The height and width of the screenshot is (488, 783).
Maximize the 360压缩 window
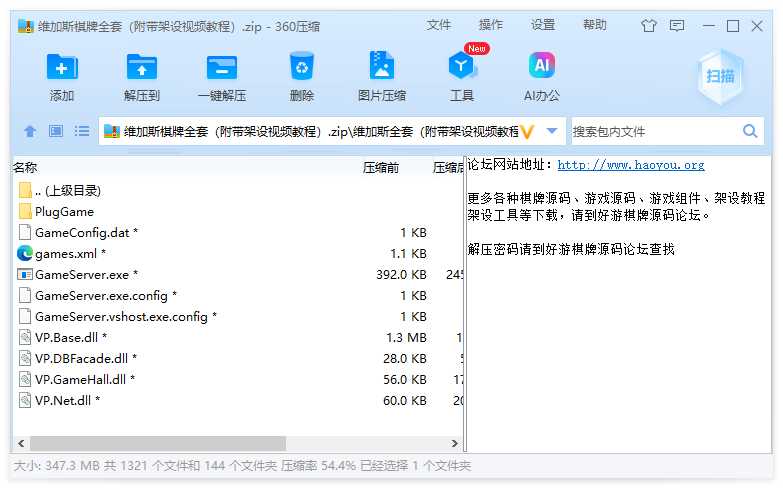coord(733,25)
